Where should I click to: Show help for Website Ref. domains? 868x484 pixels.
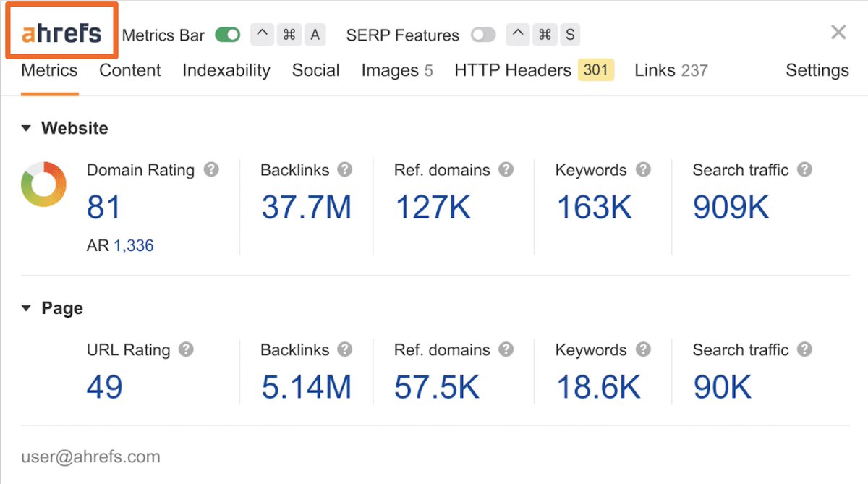coord(506,169)
